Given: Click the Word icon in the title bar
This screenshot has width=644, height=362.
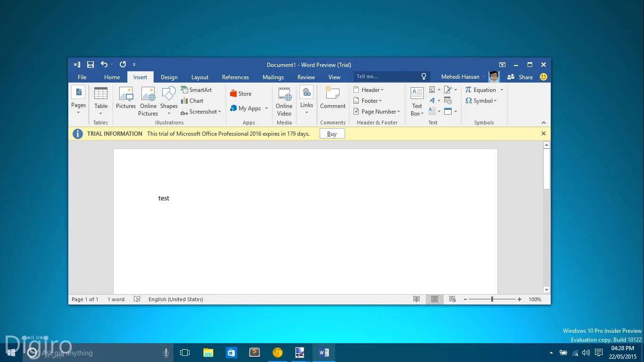Looking at the screenshot, I should (77, 65).
